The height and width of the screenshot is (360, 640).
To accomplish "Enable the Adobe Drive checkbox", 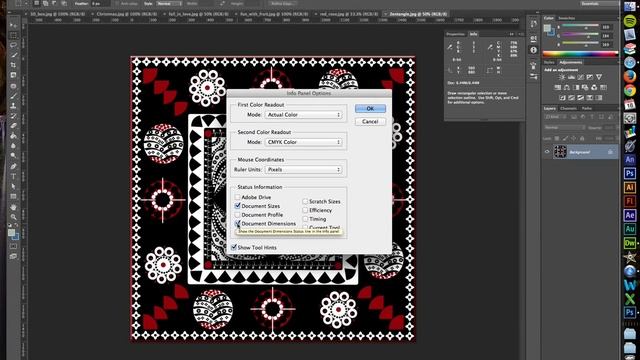I will (x=237, y=197).
